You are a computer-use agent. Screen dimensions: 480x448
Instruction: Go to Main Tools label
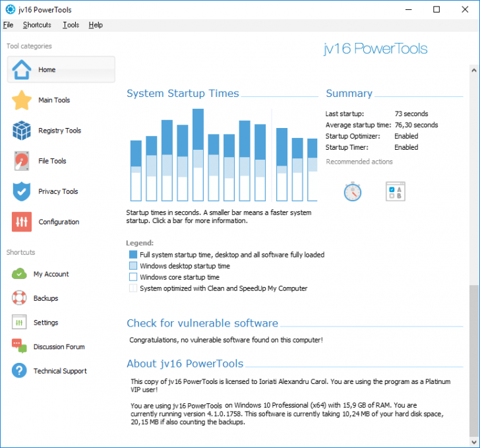(54, 100)
